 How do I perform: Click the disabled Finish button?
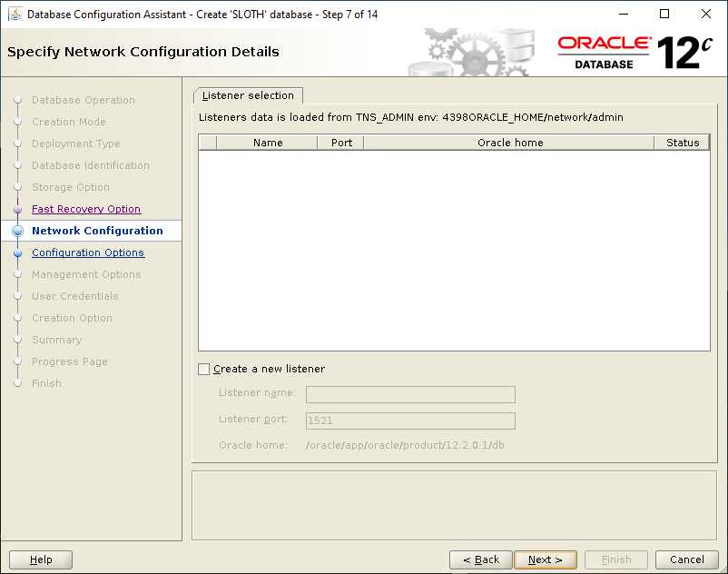pos(616,559)
